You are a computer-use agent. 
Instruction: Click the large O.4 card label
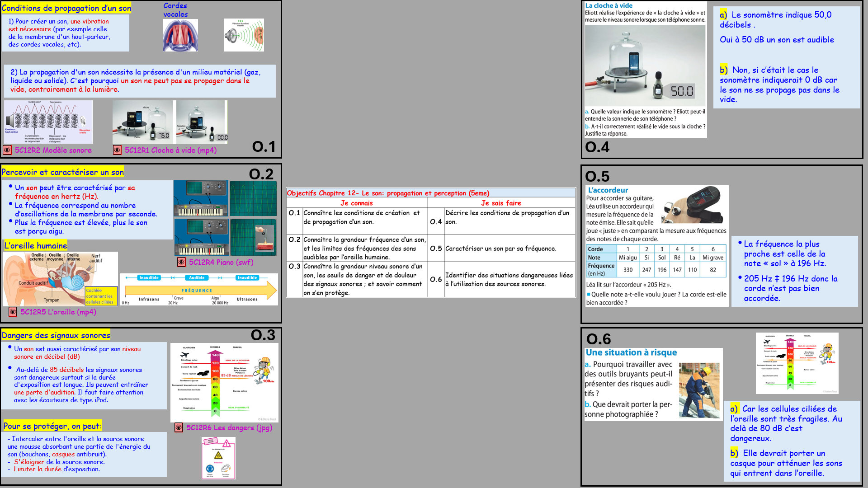pyautogui.click(x=597, y=147)
